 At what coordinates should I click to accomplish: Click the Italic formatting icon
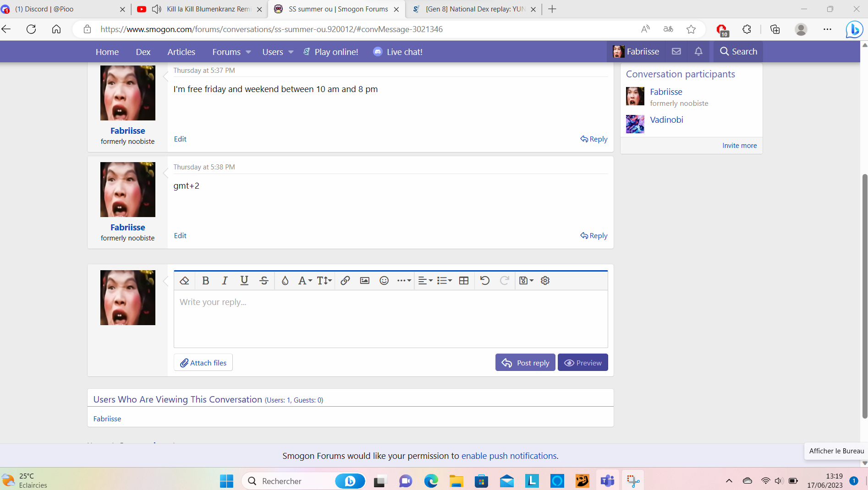coord(225,281)
